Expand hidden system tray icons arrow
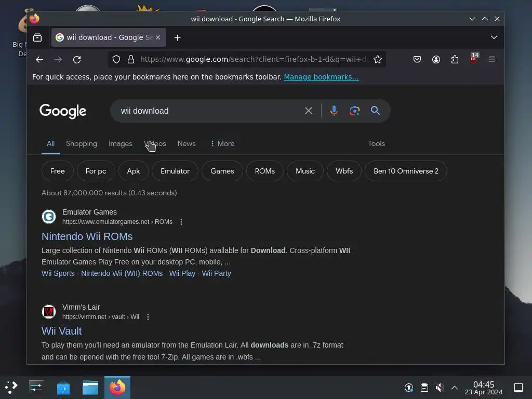 455,388
